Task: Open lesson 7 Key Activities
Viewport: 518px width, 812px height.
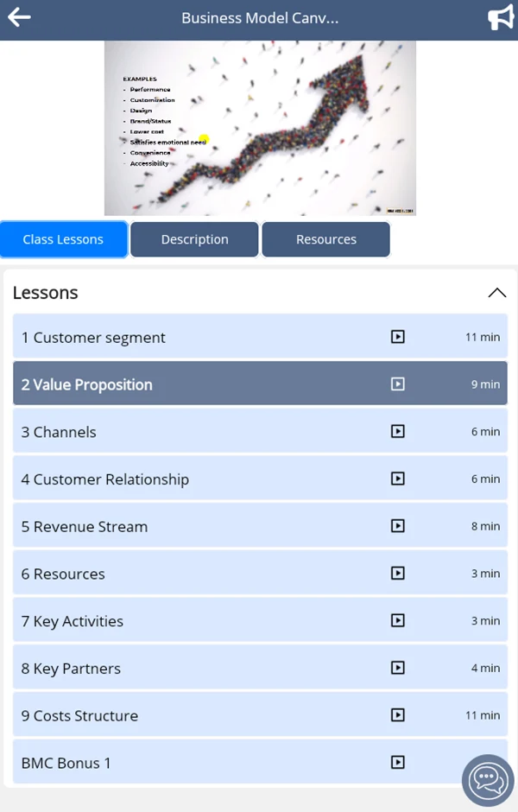Action: pyautogui.click(x=260, y=621)
